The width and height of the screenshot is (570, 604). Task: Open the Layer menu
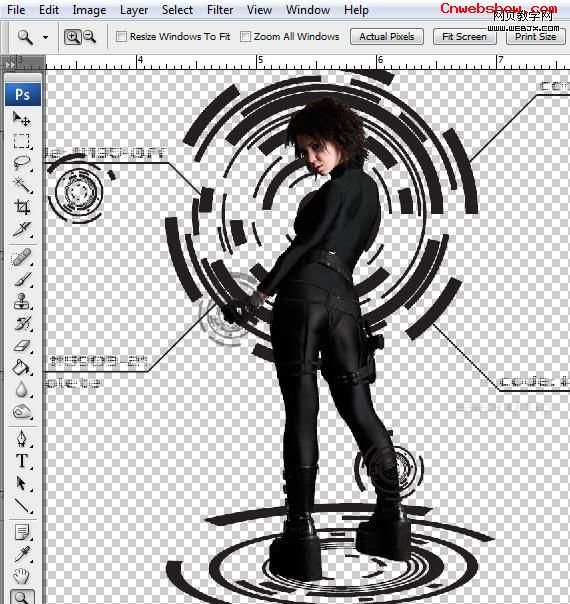134,10
